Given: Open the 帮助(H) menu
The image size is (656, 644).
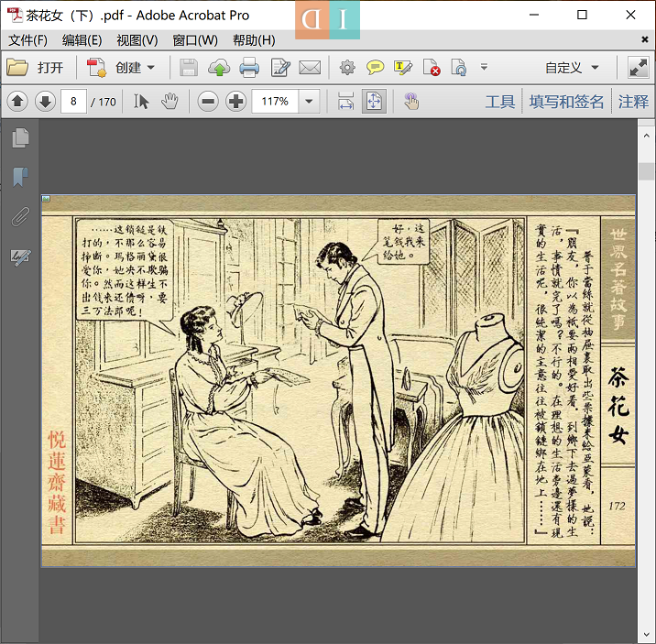Looking at the screenshot, I should pyautogui.click(x=254, y=40).
